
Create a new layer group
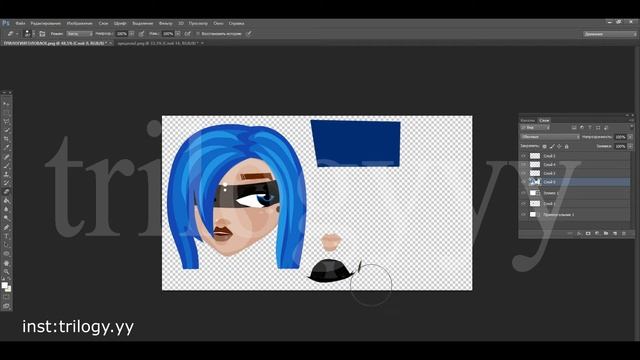tap(606, 233)
